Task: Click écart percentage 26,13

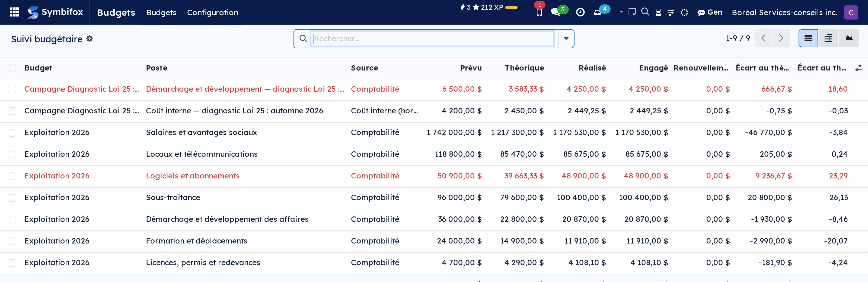Action: (x=838, y=197)
